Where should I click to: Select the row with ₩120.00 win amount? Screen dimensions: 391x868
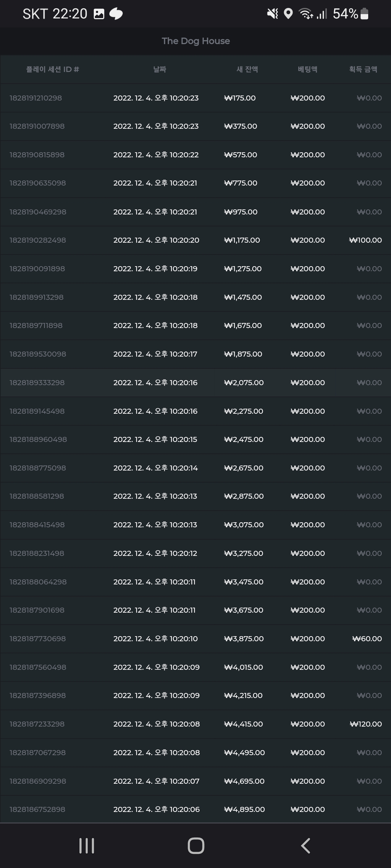[x=195, y=724]
